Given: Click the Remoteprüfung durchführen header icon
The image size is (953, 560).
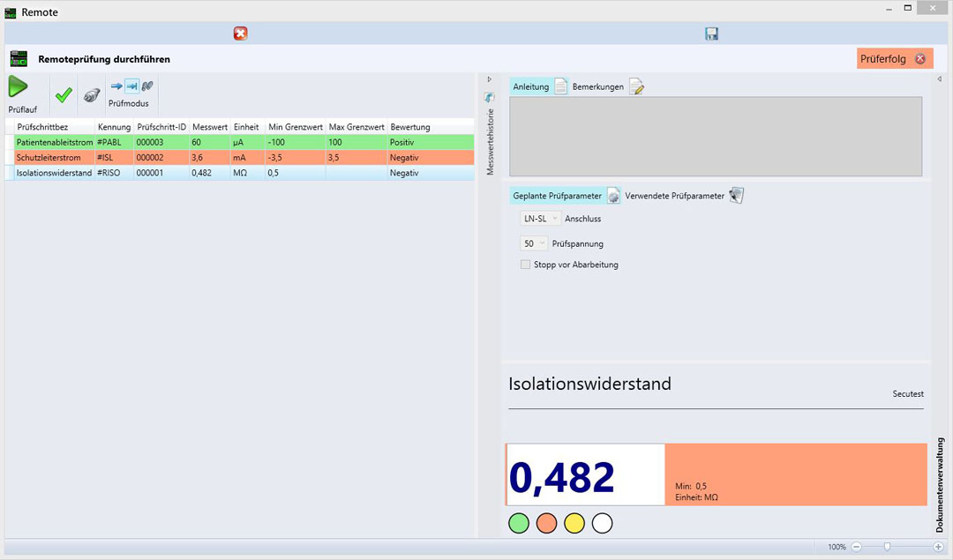Looking at the screenshot, I should (19, 59).
